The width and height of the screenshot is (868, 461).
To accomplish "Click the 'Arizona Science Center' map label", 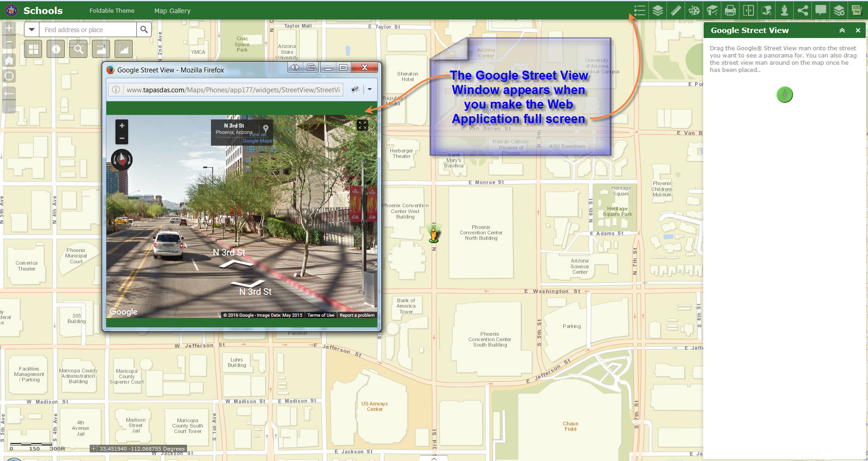I will coord(580,266).
